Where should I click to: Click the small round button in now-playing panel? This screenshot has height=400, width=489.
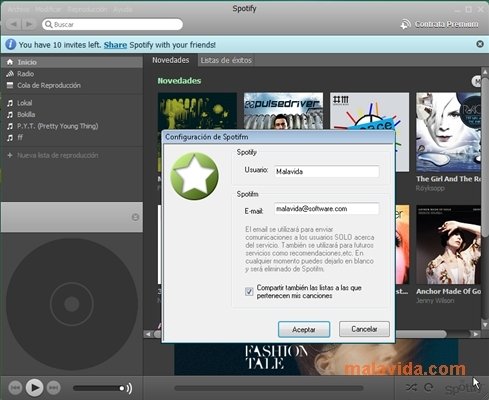coord(135,217)
